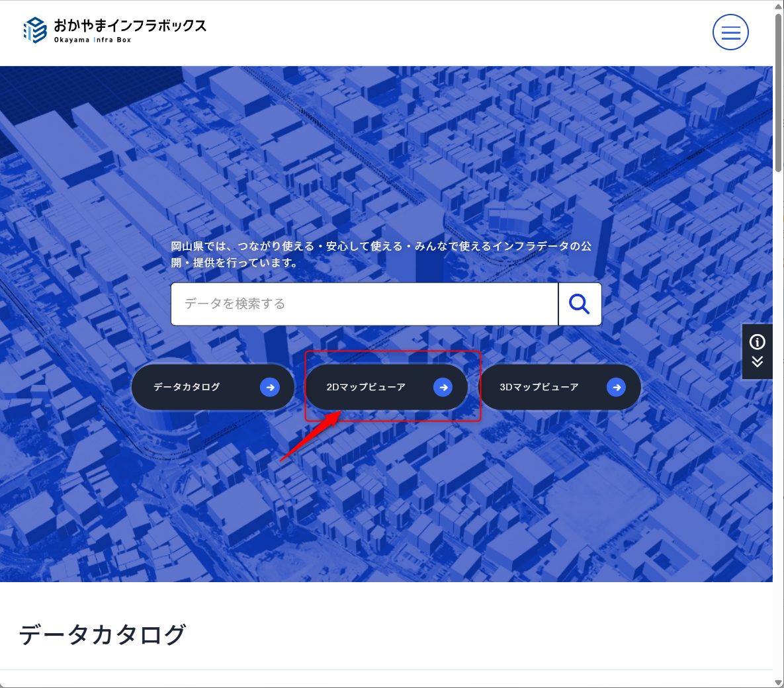
Task: Click the scrollbar down arrow
Action: (x=778, y=682)
